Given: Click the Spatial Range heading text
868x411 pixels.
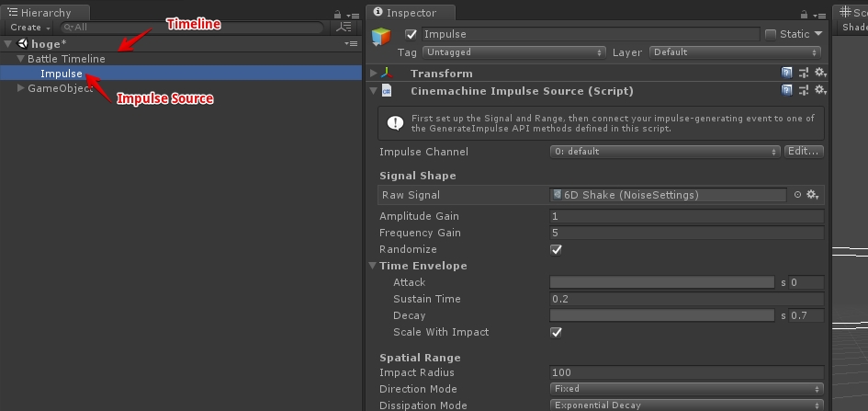Looking at the screenshot, I should coord(420,358).
